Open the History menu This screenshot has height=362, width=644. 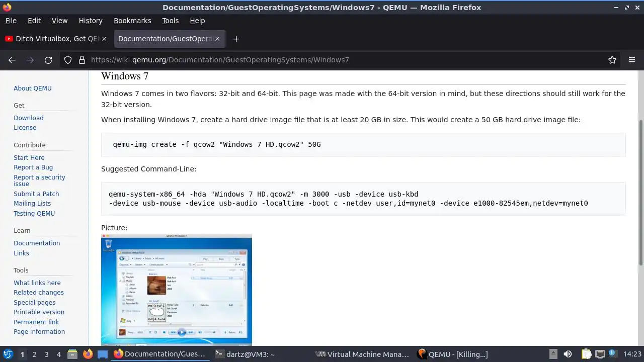point(91,21)
